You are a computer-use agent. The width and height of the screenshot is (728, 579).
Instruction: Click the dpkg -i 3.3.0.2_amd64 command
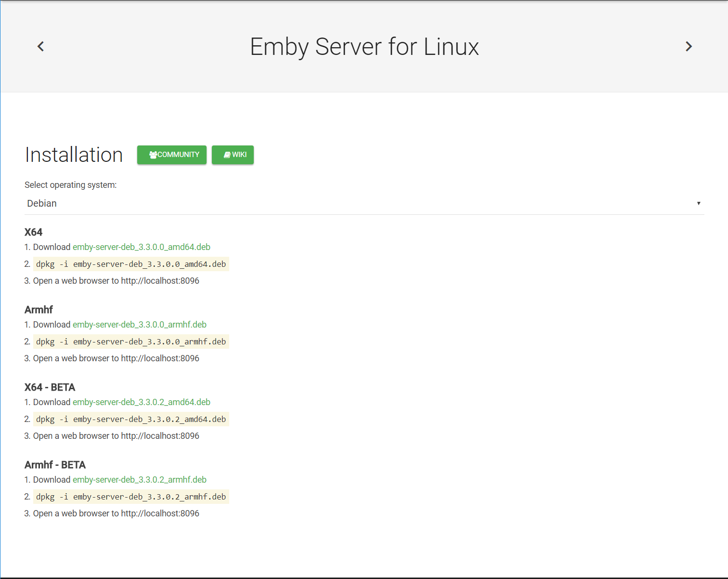[131, 419]
